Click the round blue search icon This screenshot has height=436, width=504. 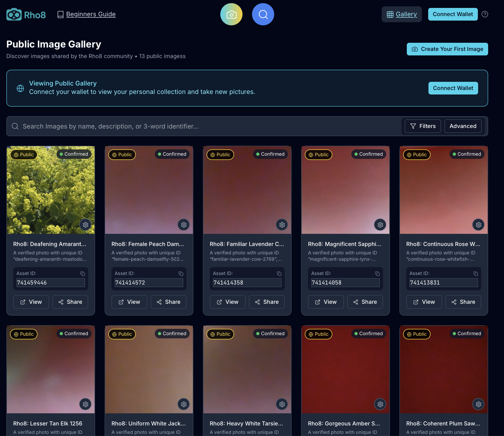coord(263,14)
